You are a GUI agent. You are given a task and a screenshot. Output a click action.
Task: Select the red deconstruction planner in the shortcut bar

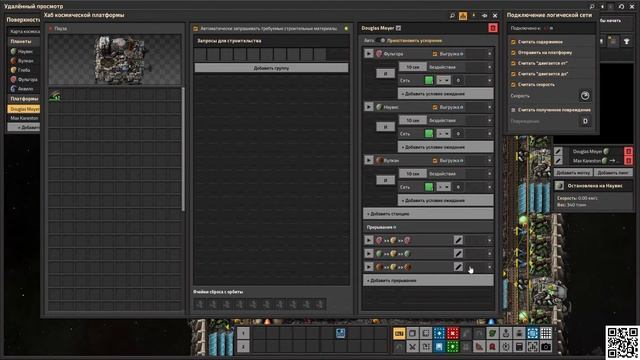(452, 333)
